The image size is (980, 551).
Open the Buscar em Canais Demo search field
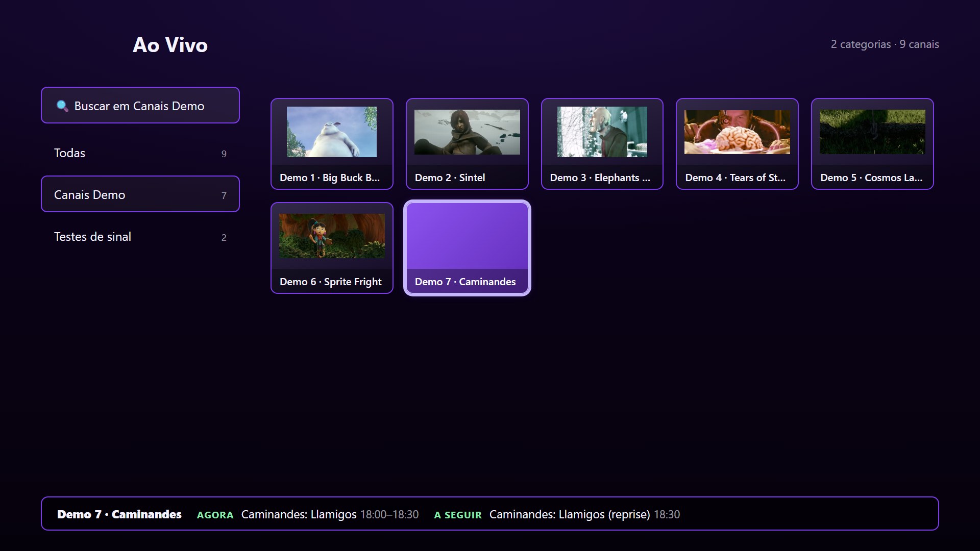pyautogui.click(x=140, y=105)
